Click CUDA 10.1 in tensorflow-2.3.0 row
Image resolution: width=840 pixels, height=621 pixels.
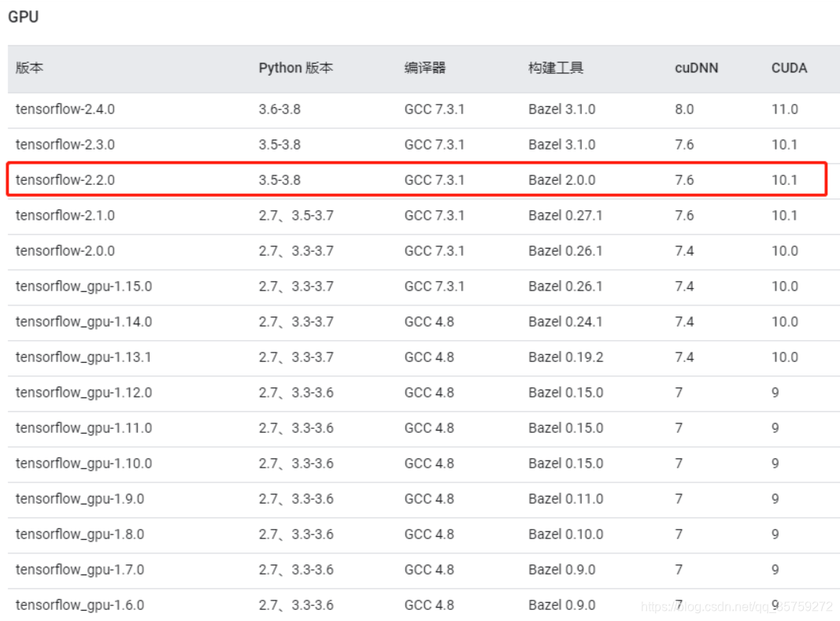click(x=784, y=145)
